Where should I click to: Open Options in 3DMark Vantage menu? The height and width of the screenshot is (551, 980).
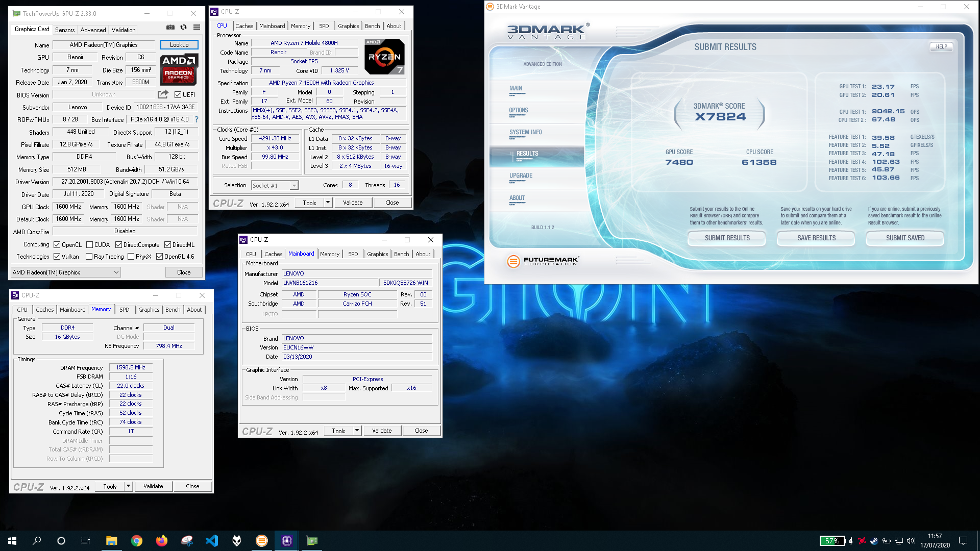point(519,110)
